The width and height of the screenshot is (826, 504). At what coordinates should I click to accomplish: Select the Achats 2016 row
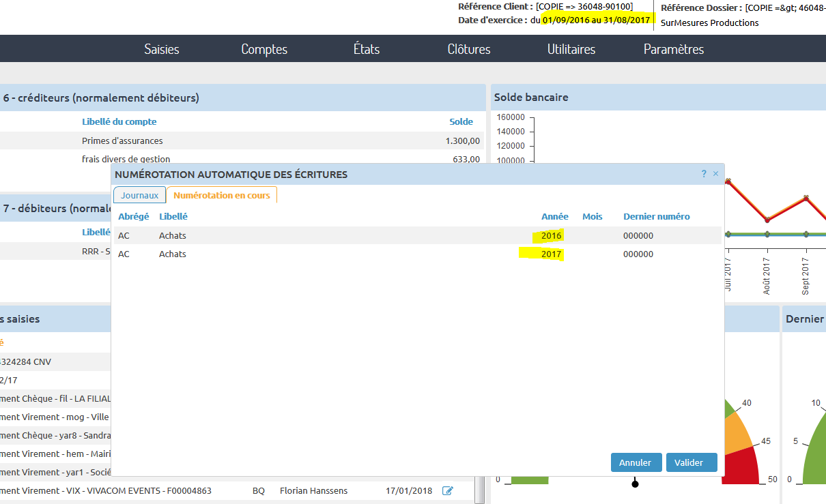341,235
